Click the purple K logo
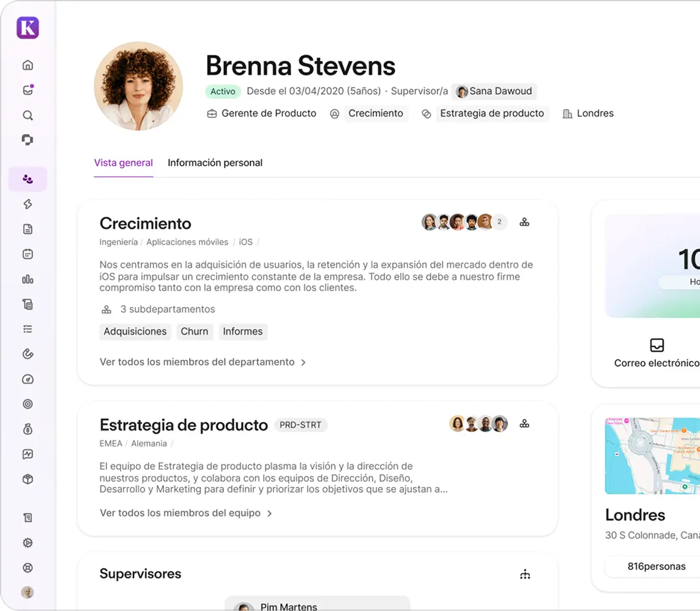The width and height of the screenshot is (700, 611). 28,28
